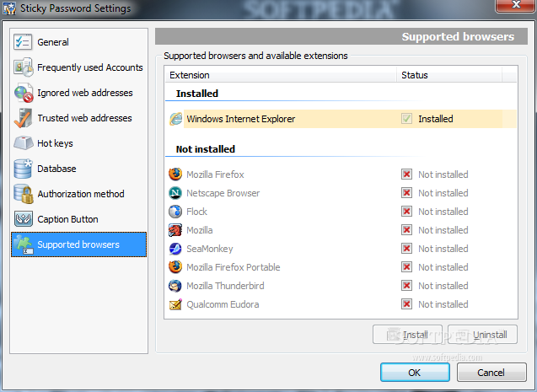Click the Supported browsers puzzle piece icon
The width and height of the screenshot is (537, 392).
(x=24, y=244)
